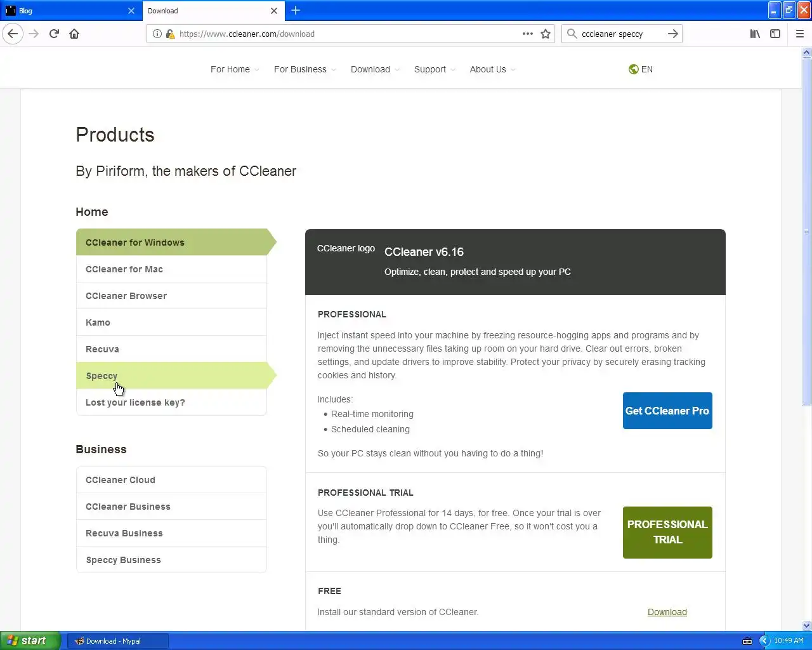The width and height of the screenshot is (812, 650).
Task: Open page actions three-dot menu
Action: (528, 34)
